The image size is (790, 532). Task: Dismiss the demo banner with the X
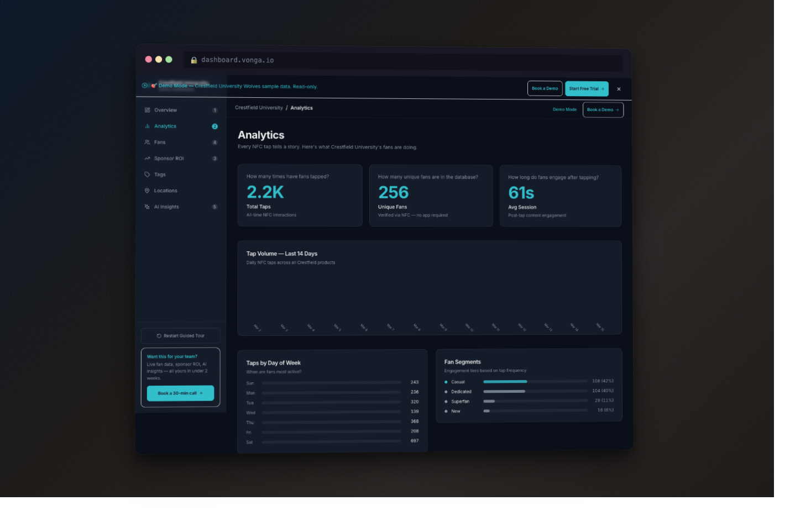tap(619, 88)
